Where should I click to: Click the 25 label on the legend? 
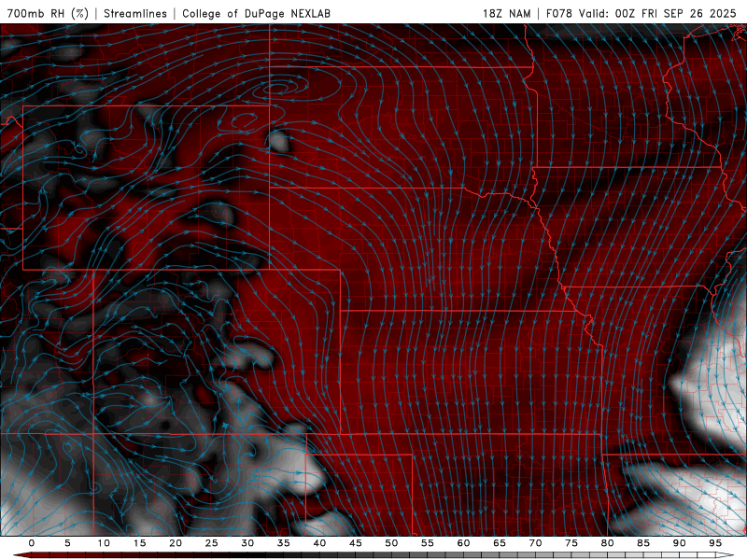212,543
